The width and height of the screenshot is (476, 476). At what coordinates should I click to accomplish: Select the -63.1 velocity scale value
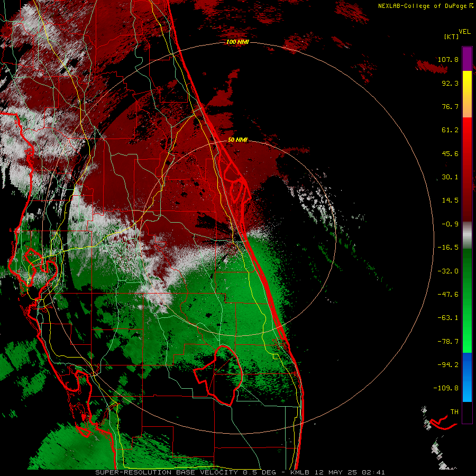[448, 318]
